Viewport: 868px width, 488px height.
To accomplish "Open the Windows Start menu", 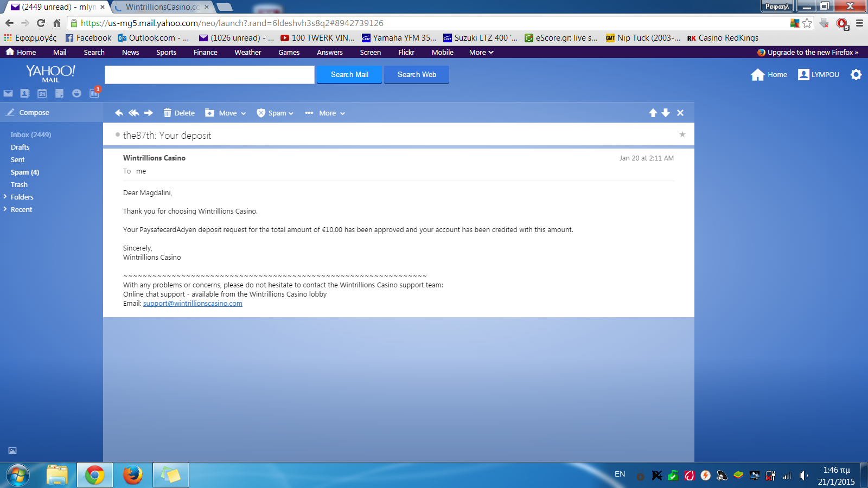I will point(17,476).
